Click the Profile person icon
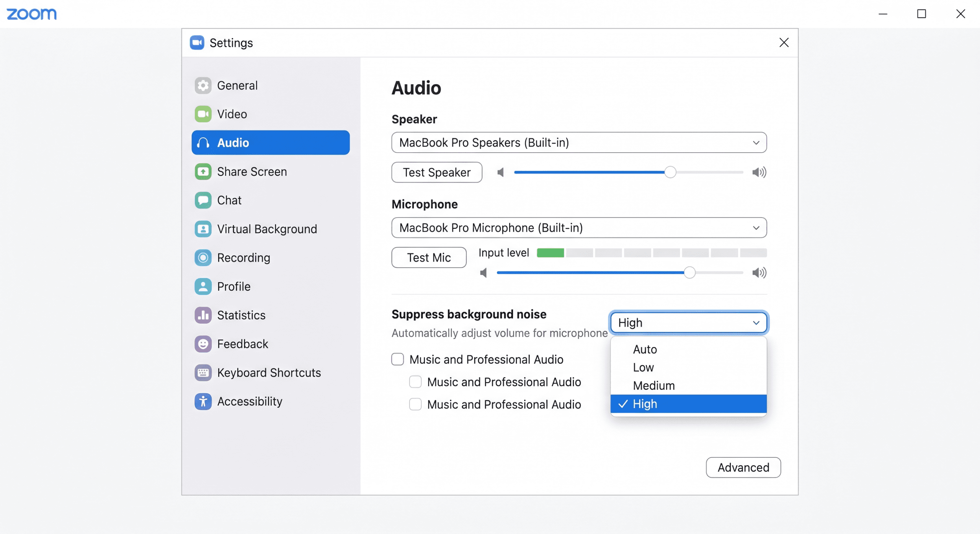 click(203, 286)
